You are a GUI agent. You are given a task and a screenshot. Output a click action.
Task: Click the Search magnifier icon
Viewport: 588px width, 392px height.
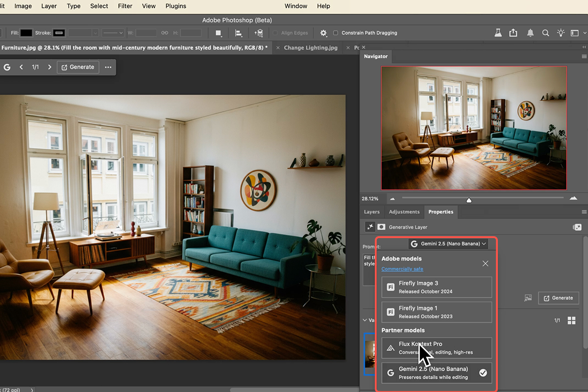tap(545, 33)
